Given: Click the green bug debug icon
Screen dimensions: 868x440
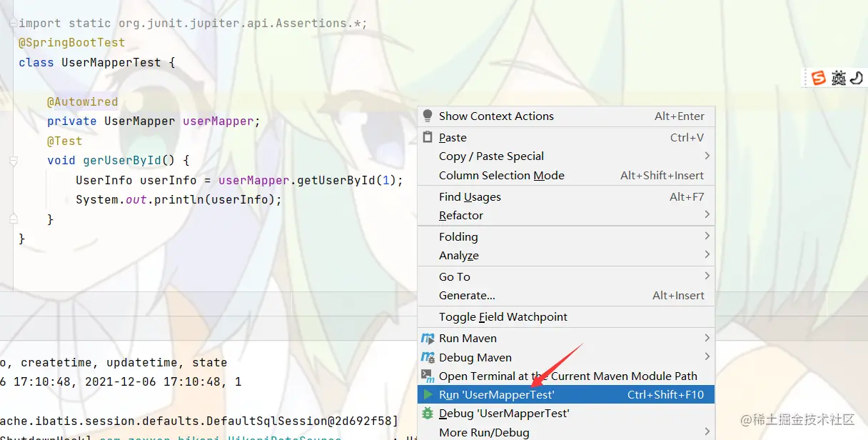Looking at the screenshot, I should click(428, 413).
